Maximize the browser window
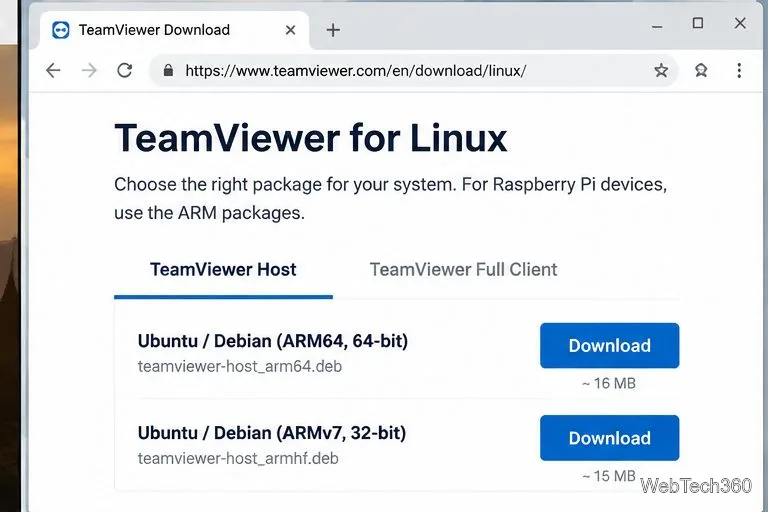This screenshot has width=768, height=512. point(698,23)
